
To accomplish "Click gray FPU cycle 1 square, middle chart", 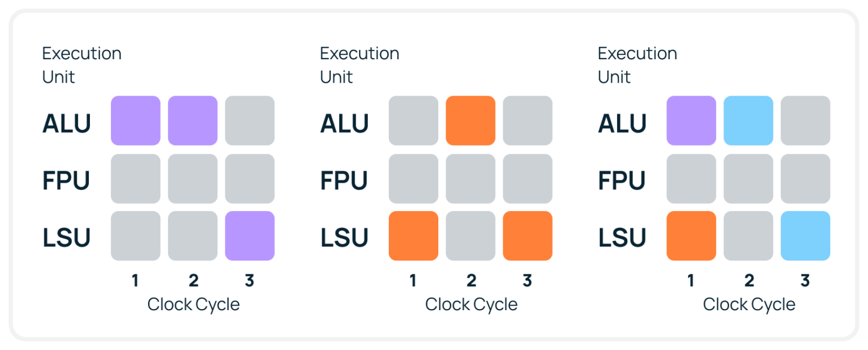I will point(413,179).
